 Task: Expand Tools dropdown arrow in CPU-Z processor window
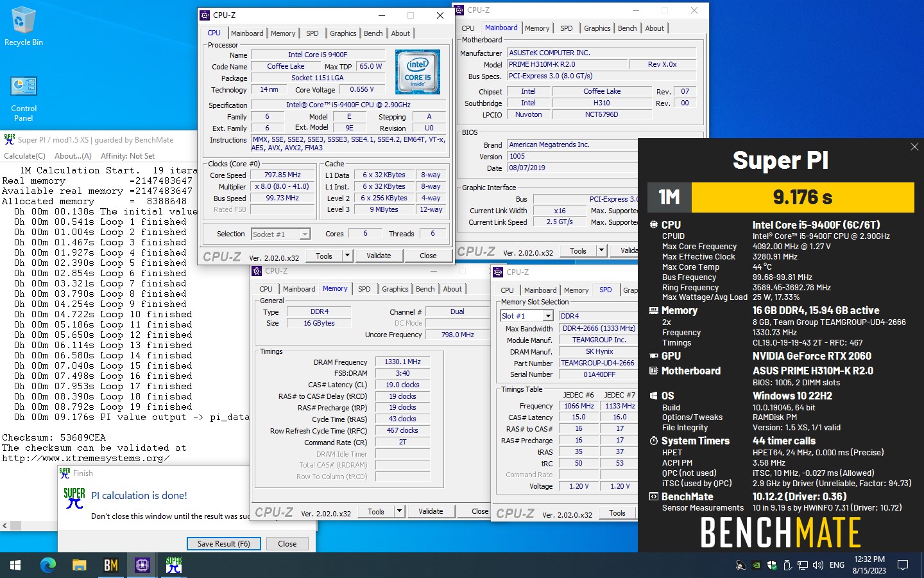pyautogui.click(x=347, y=256)
